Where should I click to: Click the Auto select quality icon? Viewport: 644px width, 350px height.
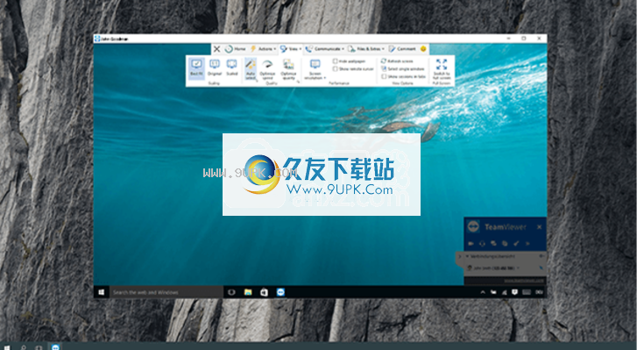[x=251, y=65]
